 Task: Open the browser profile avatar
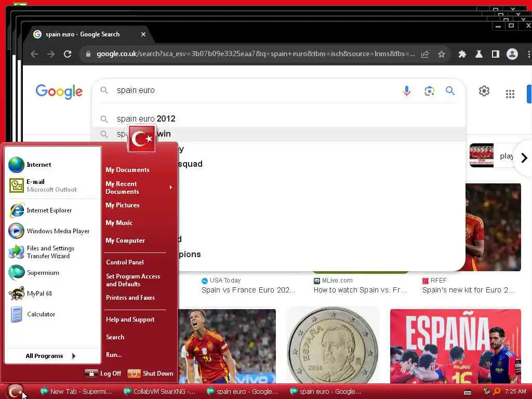pos(512,54)
